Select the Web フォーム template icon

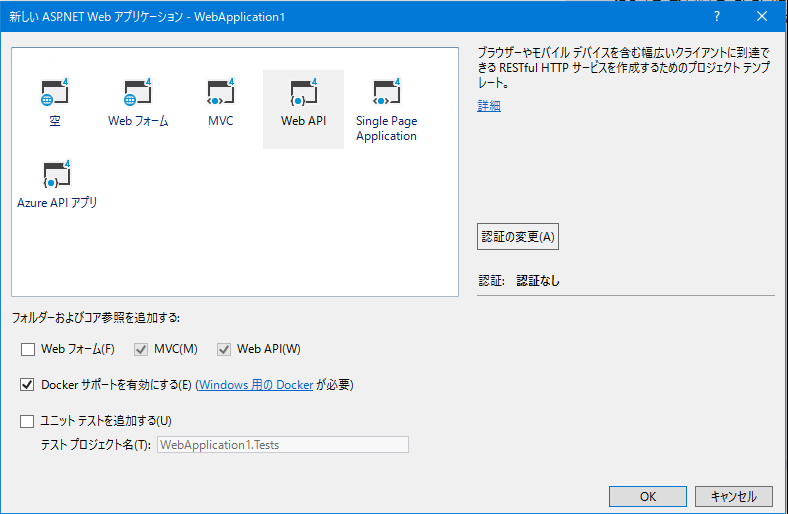[138, 92]
